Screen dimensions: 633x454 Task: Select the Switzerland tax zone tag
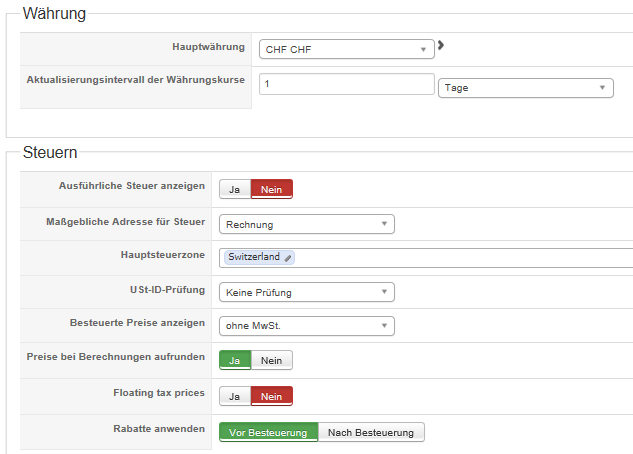pos(254,257)
